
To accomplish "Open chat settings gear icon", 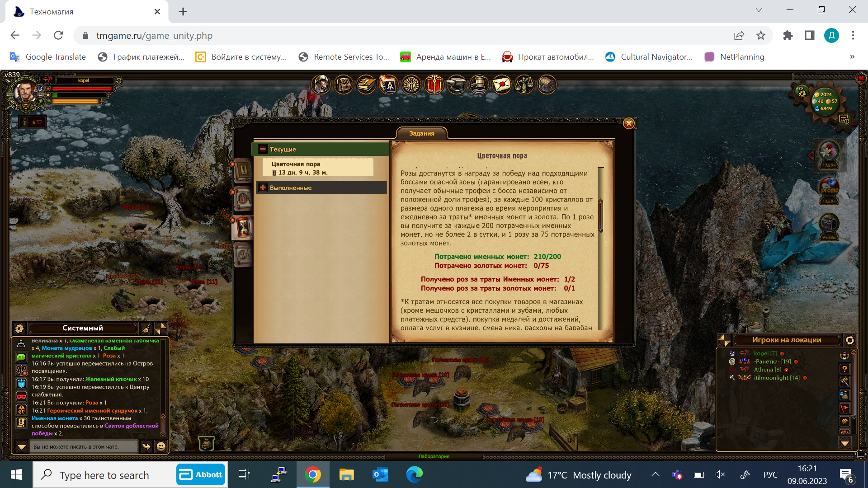I will pos(19,328).
